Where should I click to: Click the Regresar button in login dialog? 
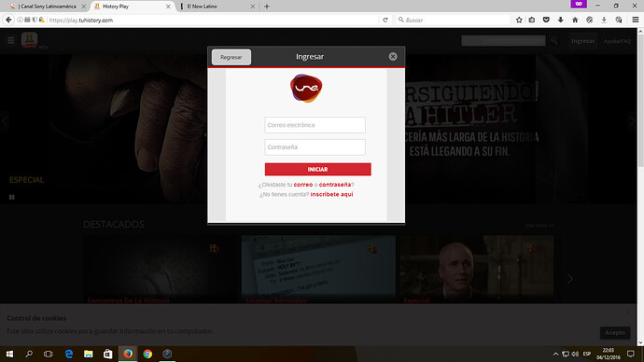tap(231, 57)
